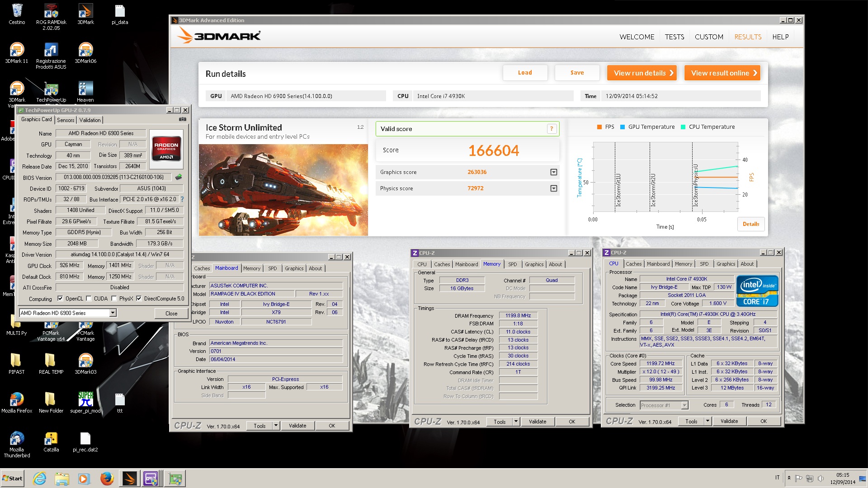868x488 pixels.
Task: Click blue GPU Temperature legend swatch
Action: 623,127
